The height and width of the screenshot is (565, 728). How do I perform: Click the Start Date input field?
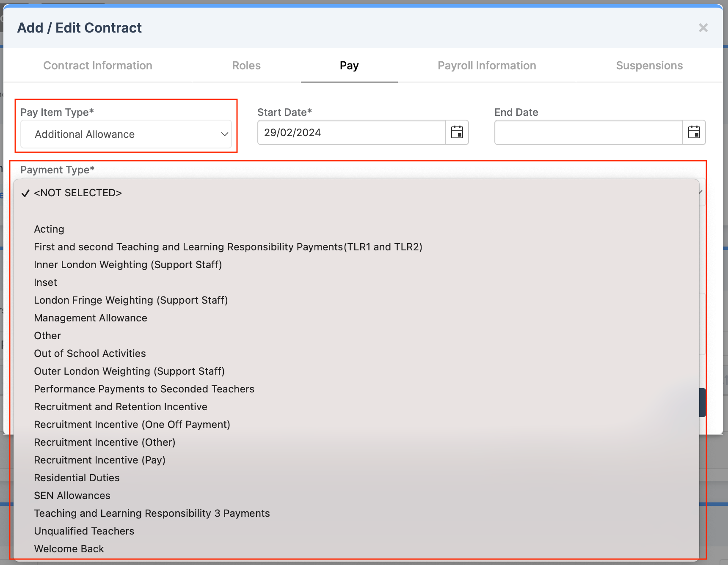pyautogui.click(x=351, y=132)
